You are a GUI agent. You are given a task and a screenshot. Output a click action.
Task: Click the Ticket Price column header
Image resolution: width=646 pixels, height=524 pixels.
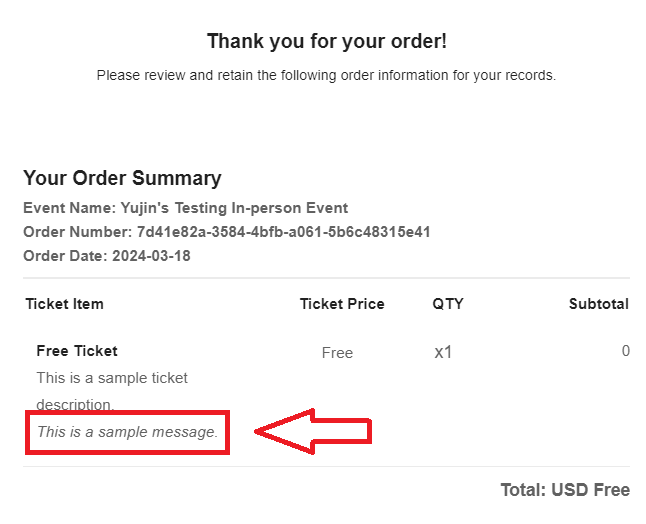[342, 304]
